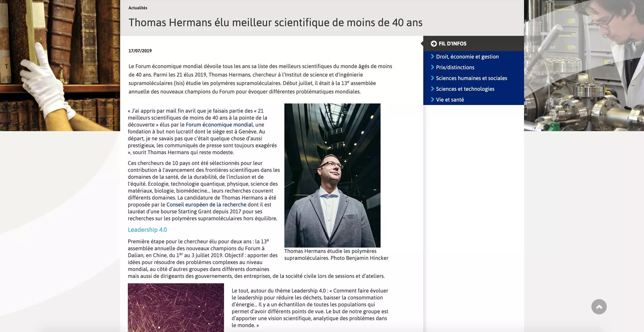Click chevron beside Droit, économie et gestion
This screenshot has height=332, width=644.
tap(432, 57)
